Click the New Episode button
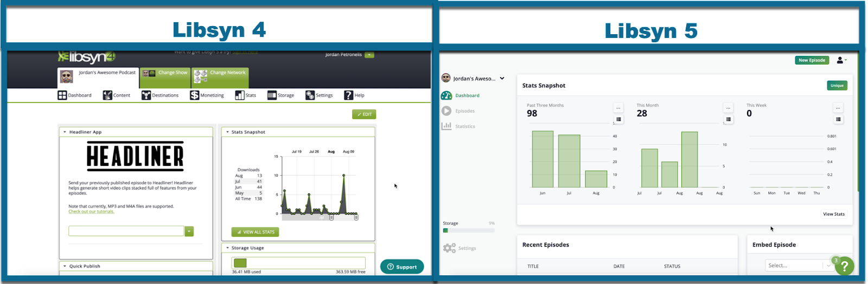This screenshot has width=868, height=284. click(x=812, y=60)
